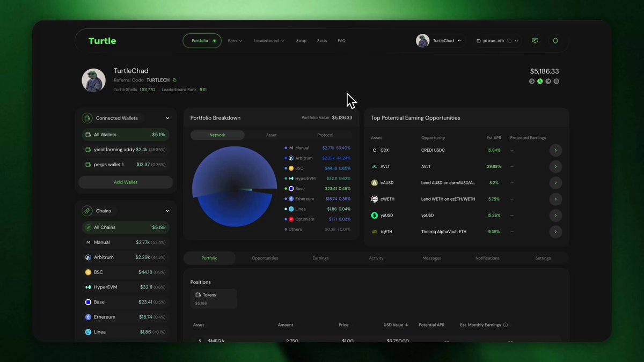Image resolution: width=644 pixels, height=362 pixels.
Task: Click the yoUSD asset icon
Action: pos(375,216)
